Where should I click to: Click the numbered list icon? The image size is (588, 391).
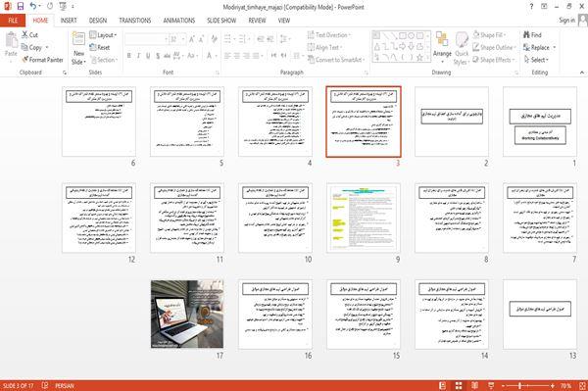(243, 39)
